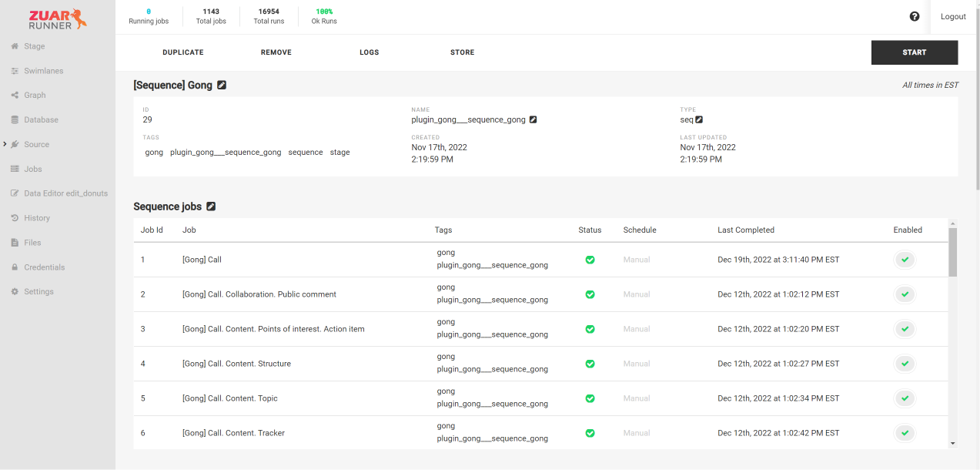Click green status check for [Gong] Call
Image resolution: width=980 pixels, height=470 pixels.
tap(590, 260)
